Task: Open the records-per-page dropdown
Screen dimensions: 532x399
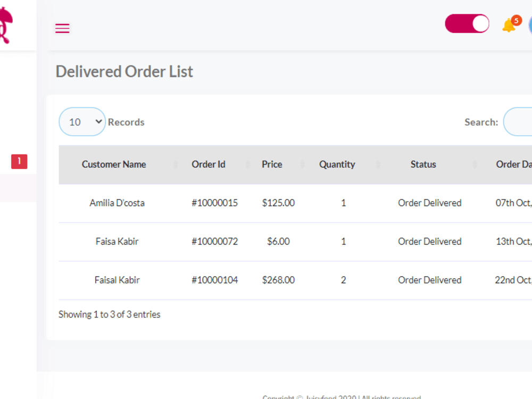Action: (82, 122)
